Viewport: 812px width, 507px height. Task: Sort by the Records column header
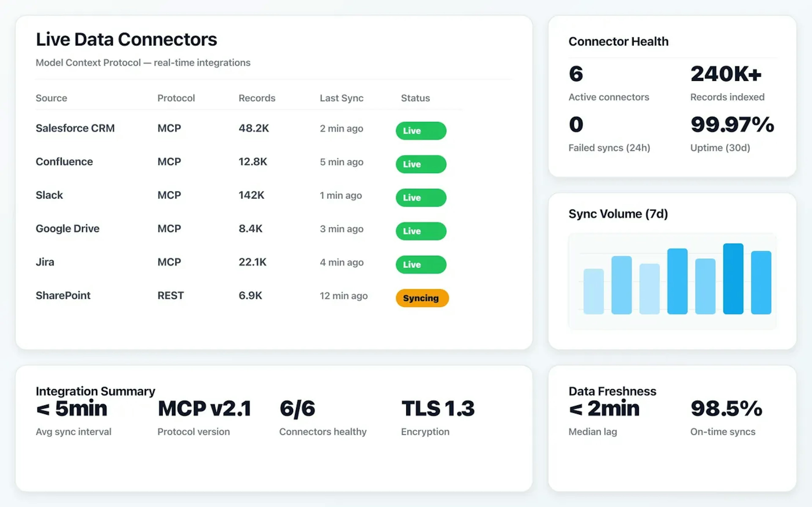257,98
